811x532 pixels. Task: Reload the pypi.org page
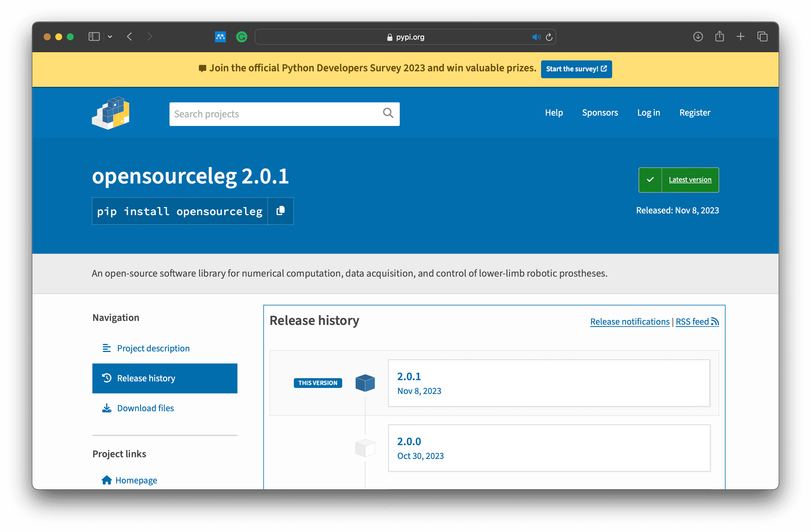coord(549,37)
